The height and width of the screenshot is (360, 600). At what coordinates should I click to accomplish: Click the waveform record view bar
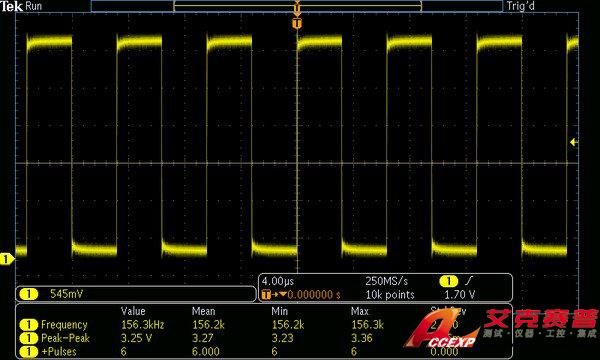point(297,6)
